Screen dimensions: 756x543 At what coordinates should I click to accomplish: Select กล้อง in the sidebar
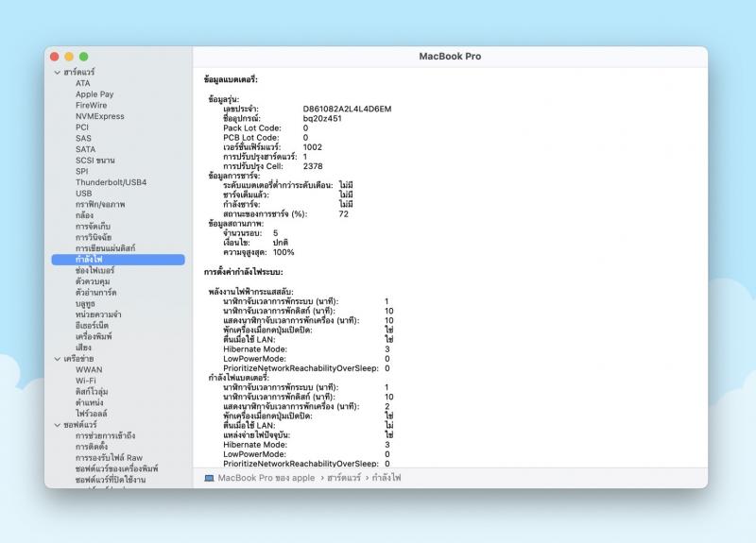pos(84,215)
